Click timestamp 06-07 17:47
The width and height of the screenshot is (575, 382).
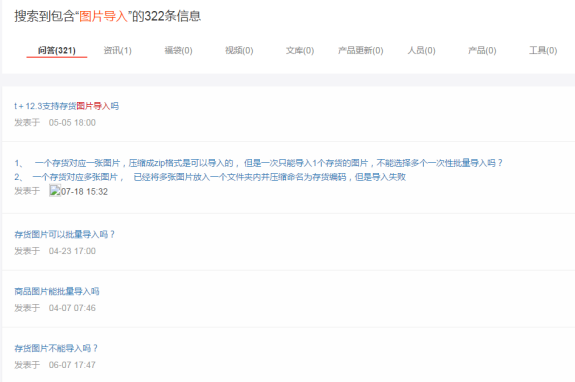click(72, 365)
